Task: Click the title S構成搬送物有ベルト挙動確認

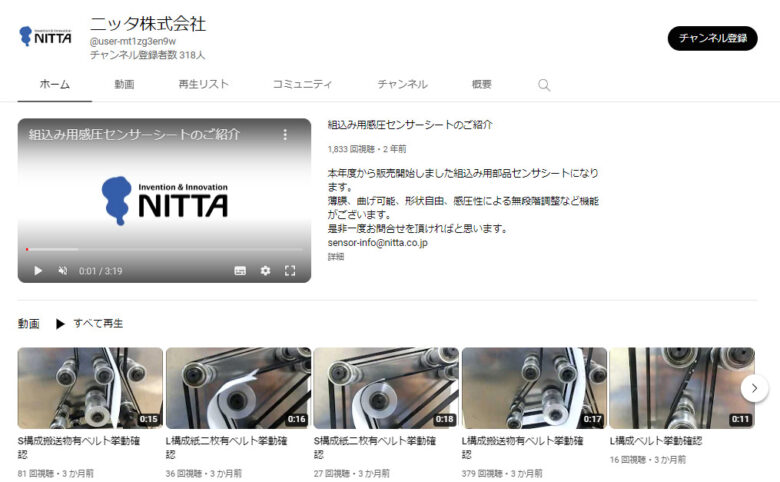Action: [79, 447]
